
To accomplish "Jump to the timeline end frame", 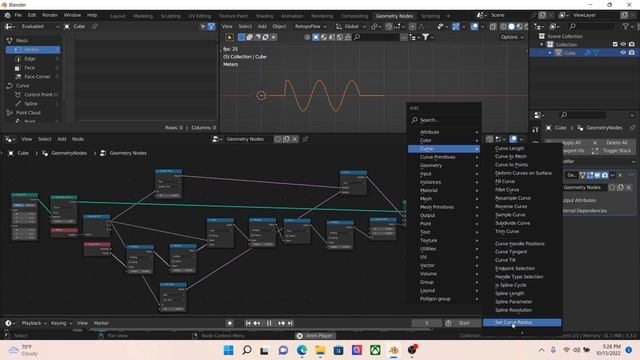I will click(290, 323).
